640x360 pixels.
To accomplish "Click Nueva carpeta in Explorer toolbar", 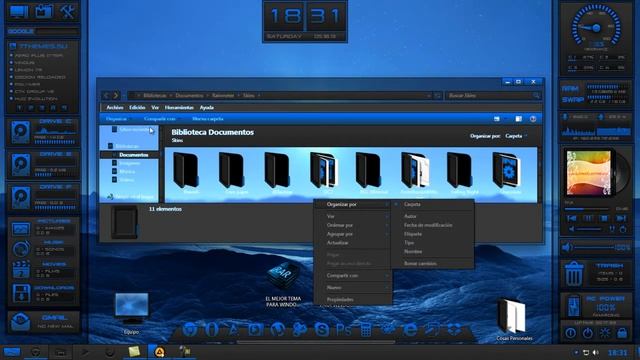I will (x=207, y=119).
